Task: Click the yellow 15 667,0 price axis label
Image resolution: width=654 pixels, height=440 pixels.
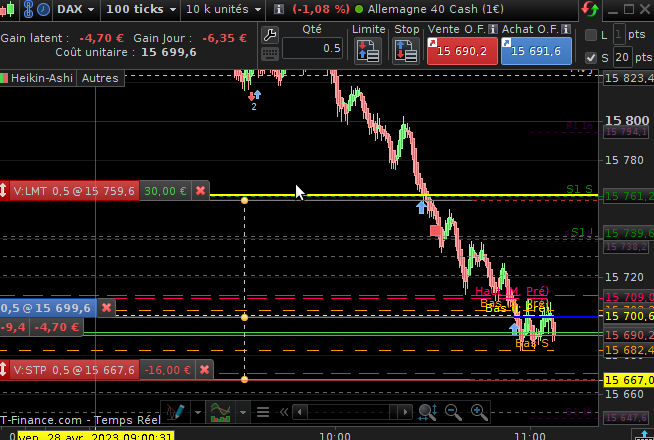Action: tap(629, 380)
